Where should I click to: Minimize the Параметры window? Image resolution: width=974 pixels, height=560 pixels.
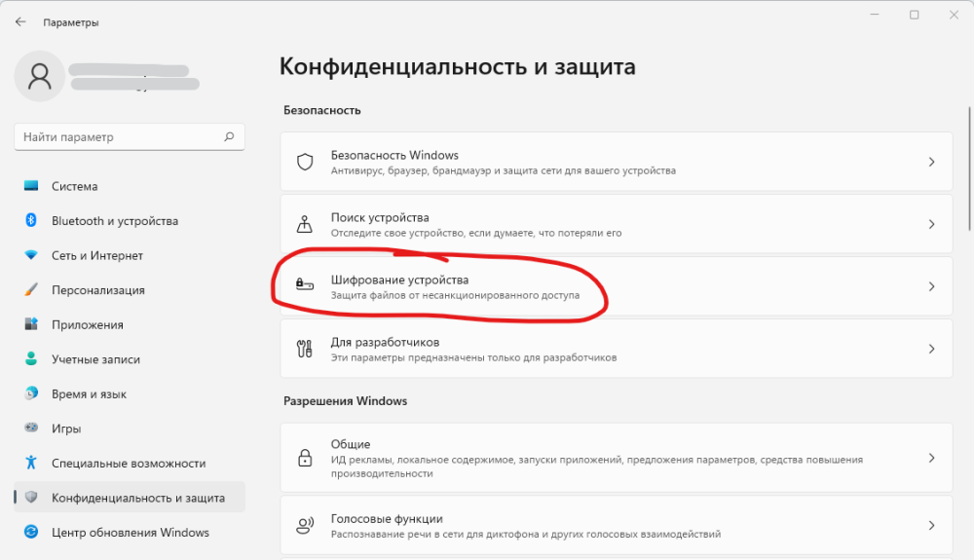(x=875, y=15)
